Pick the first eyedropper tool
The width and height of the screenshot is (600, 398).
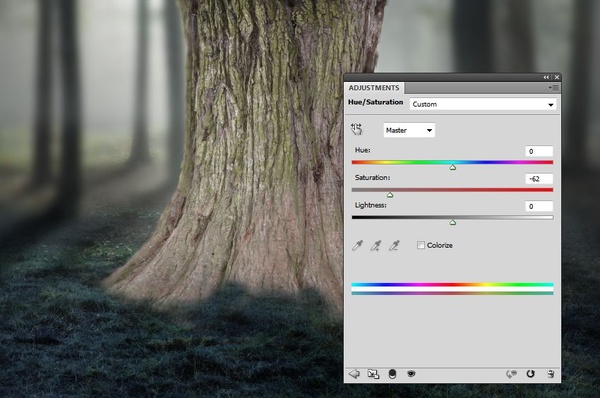pos(357,245)
